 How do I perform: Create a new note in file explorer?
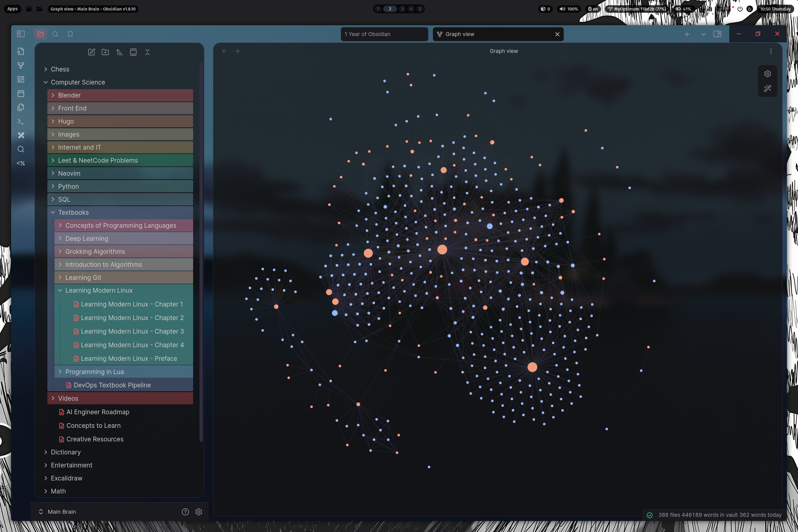[x=91, y=52]
